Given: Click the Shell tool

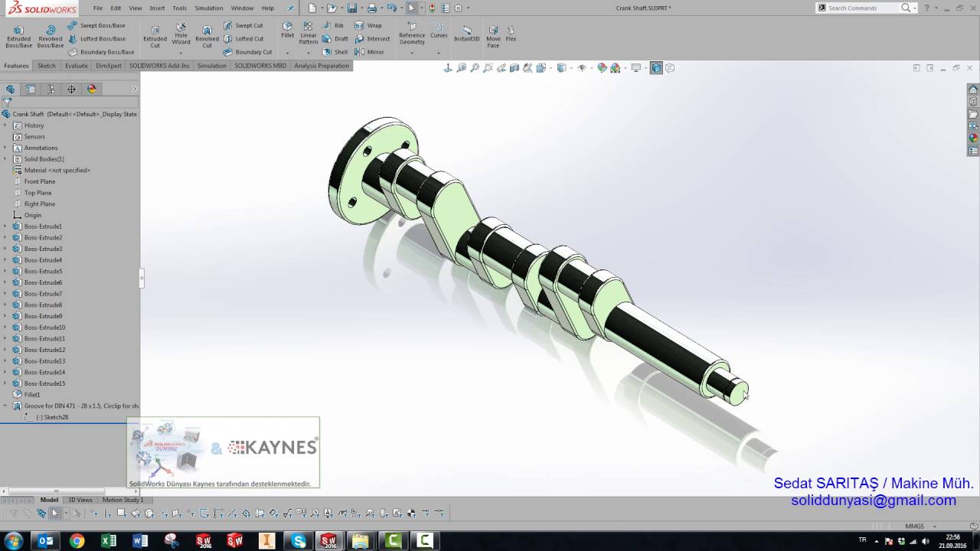Looking at the screenshot, I should click(335, 52).
